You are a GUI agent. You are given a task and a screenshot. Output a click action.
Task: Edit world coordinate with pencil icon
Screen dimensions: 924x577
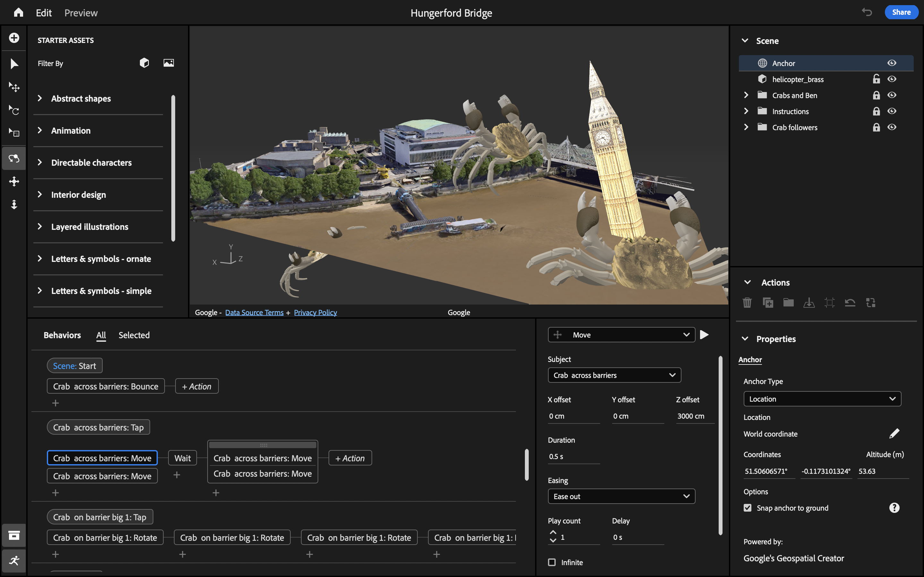(894, 433)
